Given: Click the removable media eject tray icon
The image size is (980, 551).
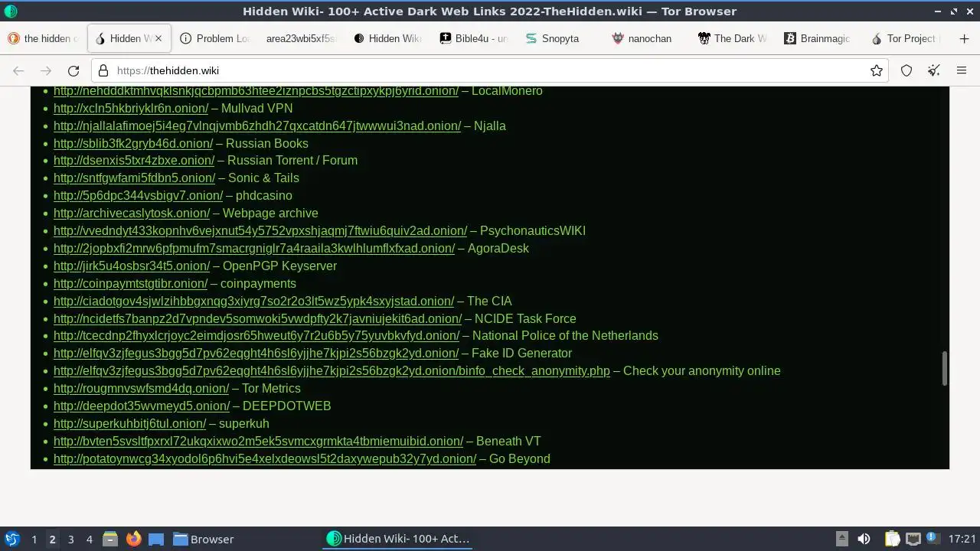Looking at the screenshot, I should coord(841,539).
